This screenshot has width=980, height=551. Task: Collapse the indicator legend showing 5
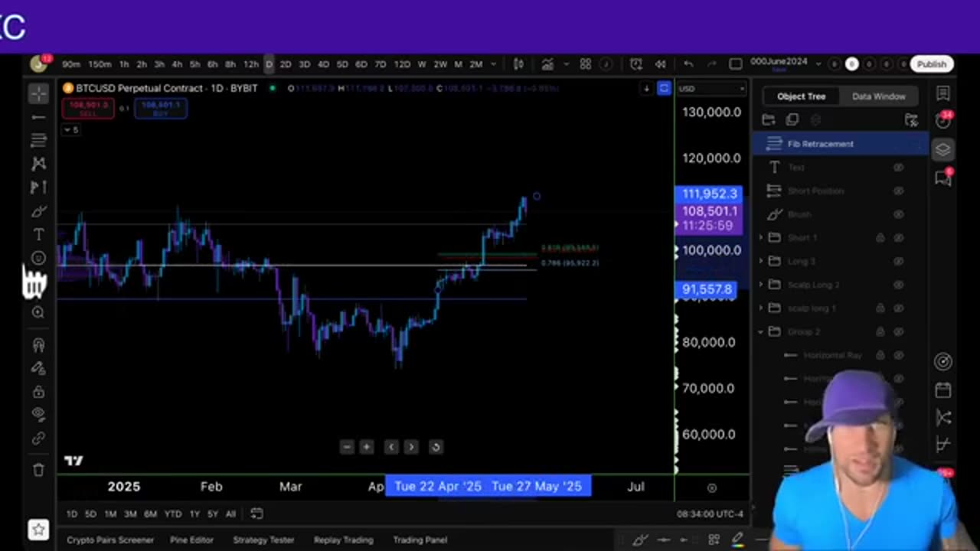pyautogui.click(x=70, y=130)
